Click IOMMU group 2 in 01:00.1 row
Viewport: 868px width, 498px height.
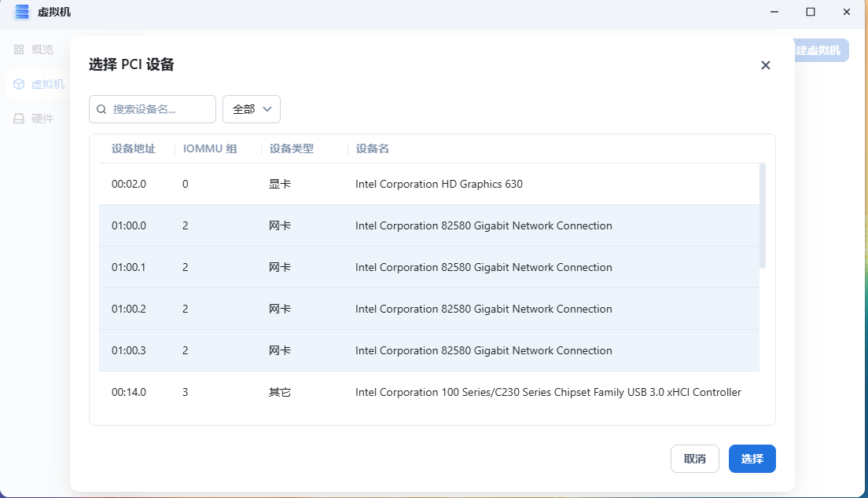pos(186,267)
